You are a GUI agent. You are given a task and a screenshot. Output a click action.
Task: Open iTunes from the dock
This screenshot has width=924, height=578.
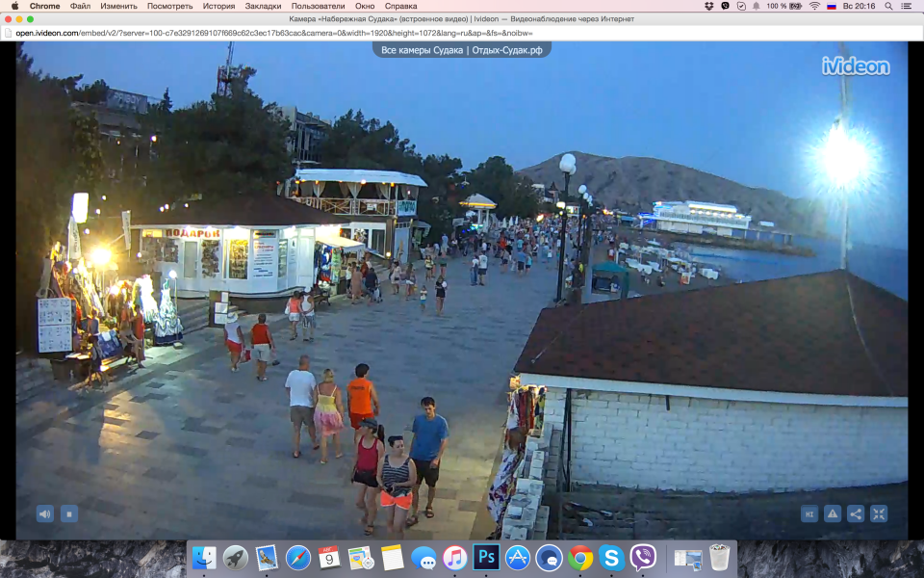coord(454,557)
